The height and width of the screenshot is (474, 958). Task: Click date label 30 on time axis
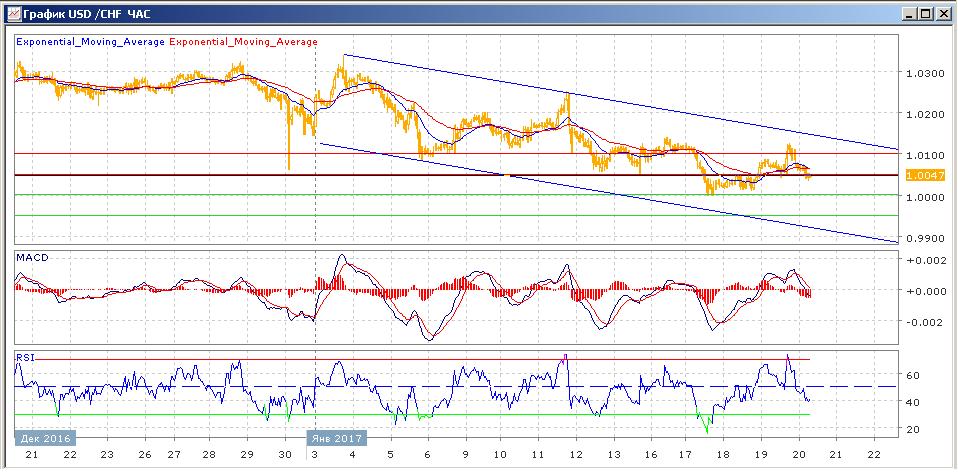click(x=285, y=455)
